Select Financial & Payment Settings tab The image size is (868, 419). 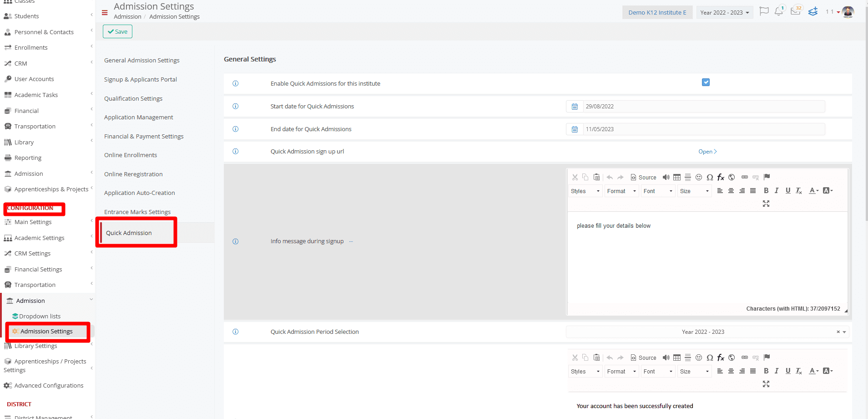[x=144, y=136]
